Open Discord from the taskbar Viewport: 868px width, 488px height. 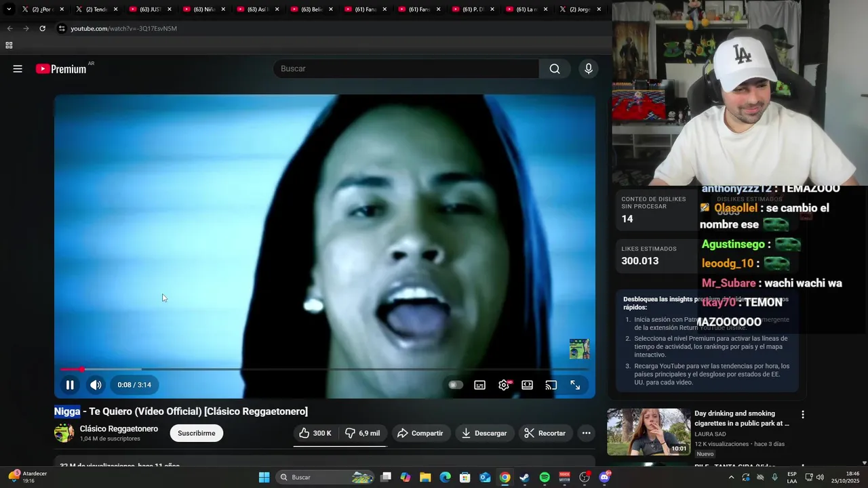coord(604,477)
